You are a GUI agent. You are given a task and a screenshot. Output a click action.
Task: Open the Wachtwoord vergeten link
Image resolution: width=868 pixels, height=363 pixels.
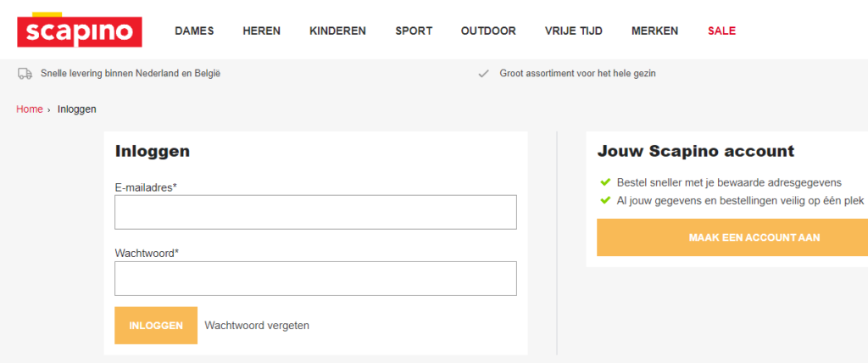[x=257, y=326]
